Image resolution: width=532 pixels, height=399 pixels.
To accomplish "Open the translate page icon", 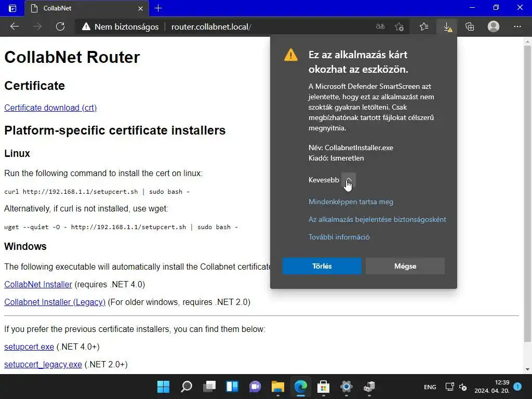I will click(x=380, y=26).
